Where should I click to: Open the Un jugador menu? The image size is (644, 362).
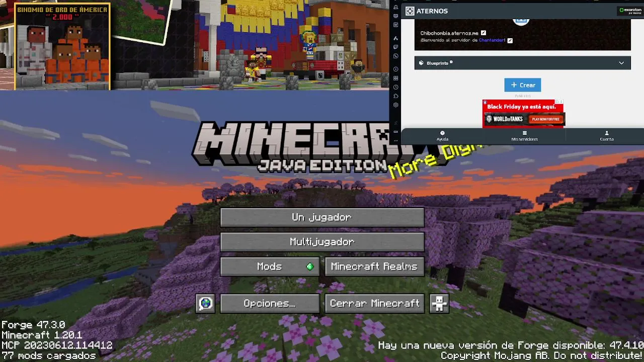tap(322, 217)
